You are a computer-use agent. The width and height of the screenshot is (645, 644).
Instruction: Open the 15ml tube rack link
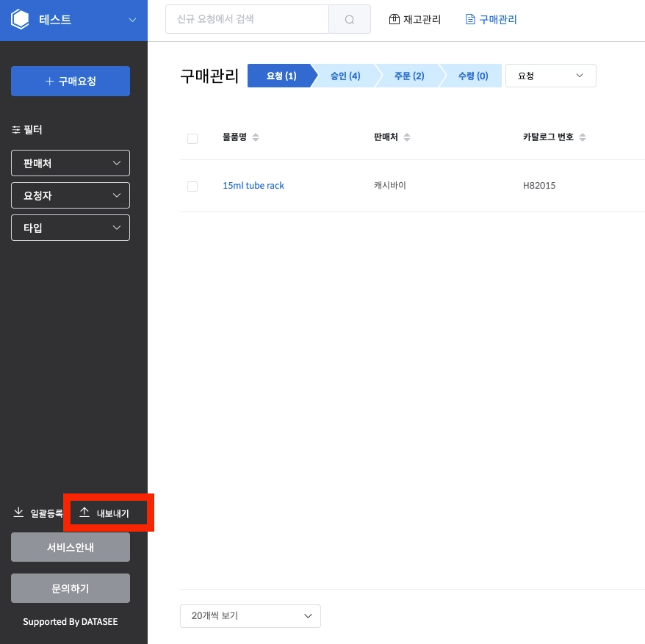[x=253, y=186]
